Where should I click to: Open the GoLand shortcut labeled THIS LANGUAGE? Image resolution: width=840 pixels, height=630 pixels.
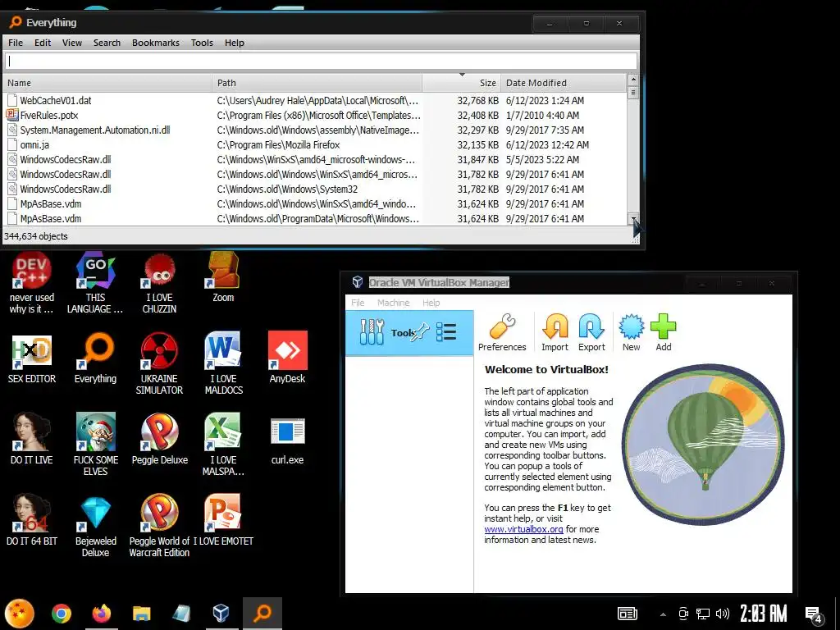(95, 283)
